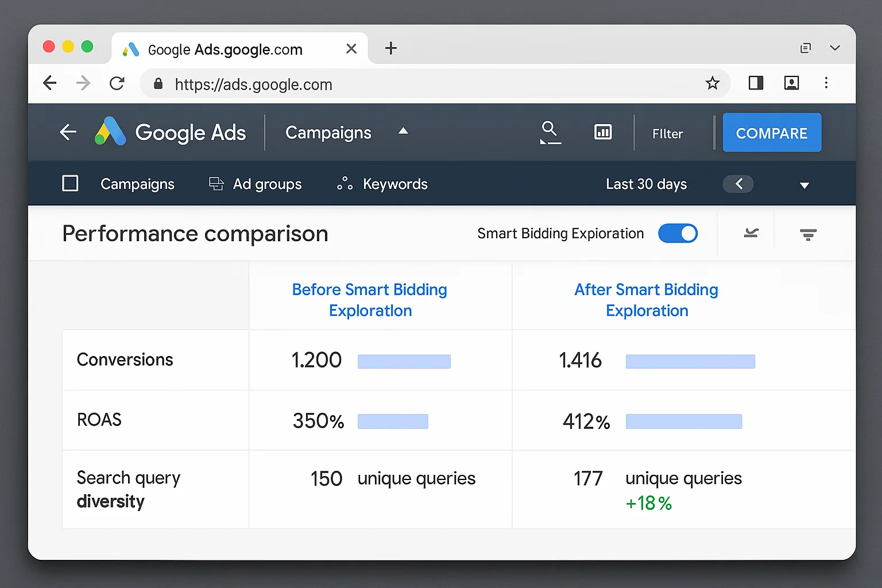Disable the Smart Bidding Exploration toggle
Image resolution: width=882 pixels, height=588 pixels.
(678, 233)
